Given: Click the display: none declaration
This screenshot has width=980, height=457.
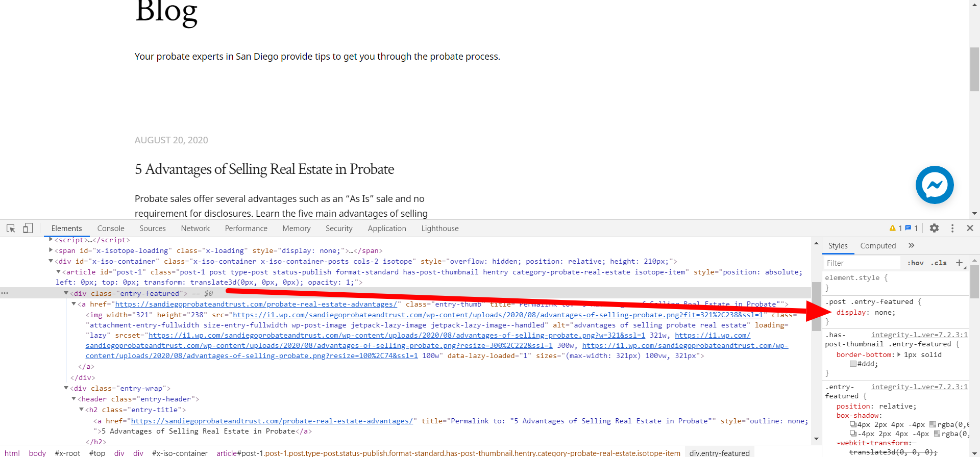Looking at the screenshot, I should pyautogui.click(x=866, y=313).
